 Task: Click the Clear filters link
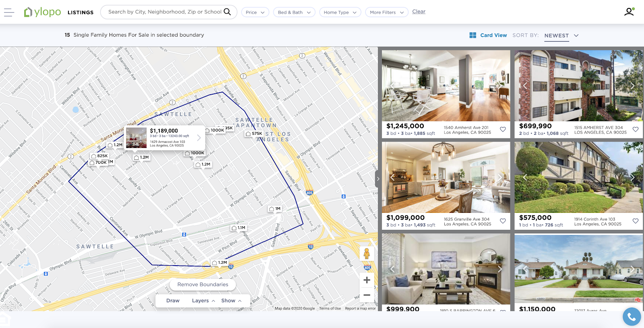pos(419,12)
